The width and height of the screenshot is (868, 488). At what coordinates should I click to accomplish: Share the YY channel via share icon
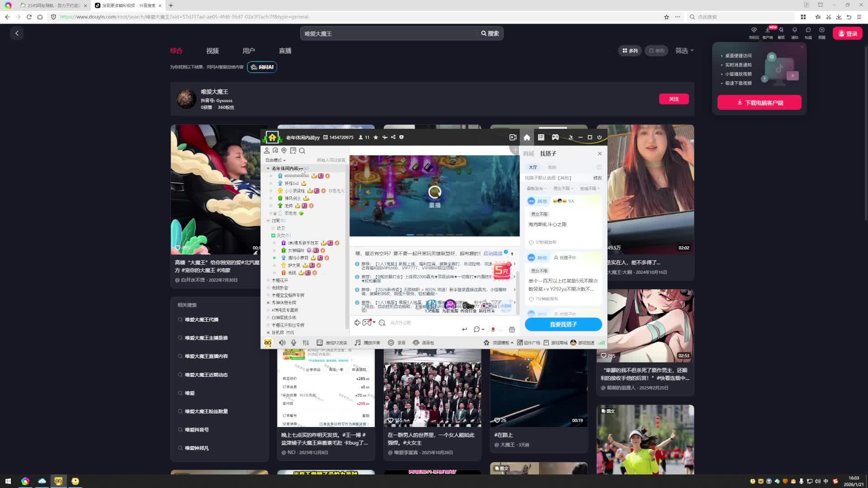(393, 137)
